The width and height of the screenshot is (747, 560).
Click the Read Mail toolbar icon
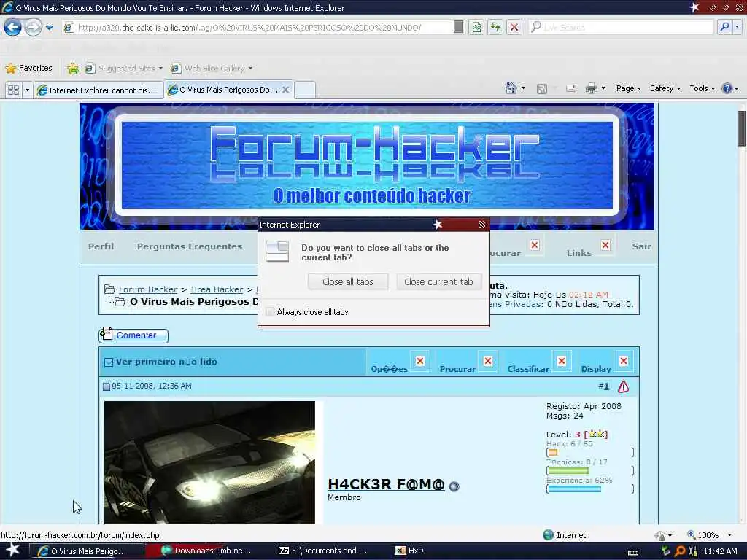click(571, 88)
